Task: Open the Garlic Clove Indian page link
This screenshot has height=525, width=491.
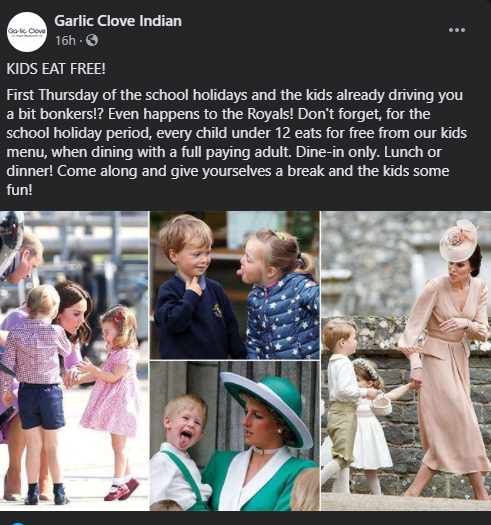Action: point(118,21)
